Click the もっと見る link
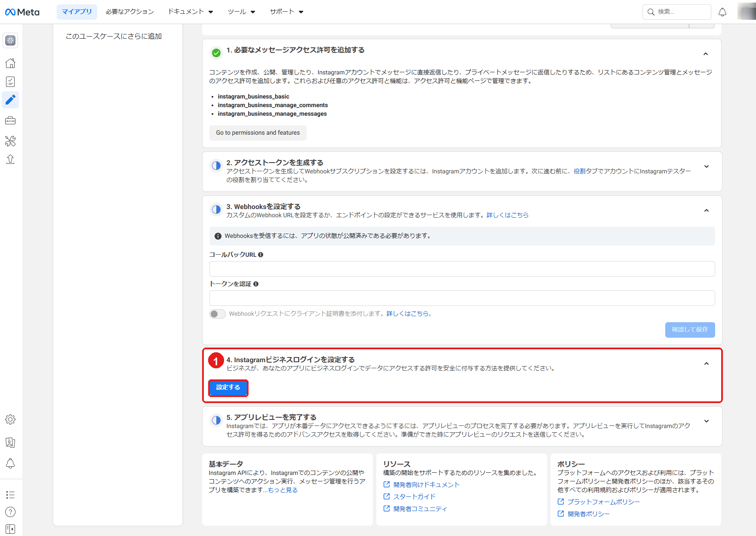Viewport: 756px width, 536px height. (283, 490)
